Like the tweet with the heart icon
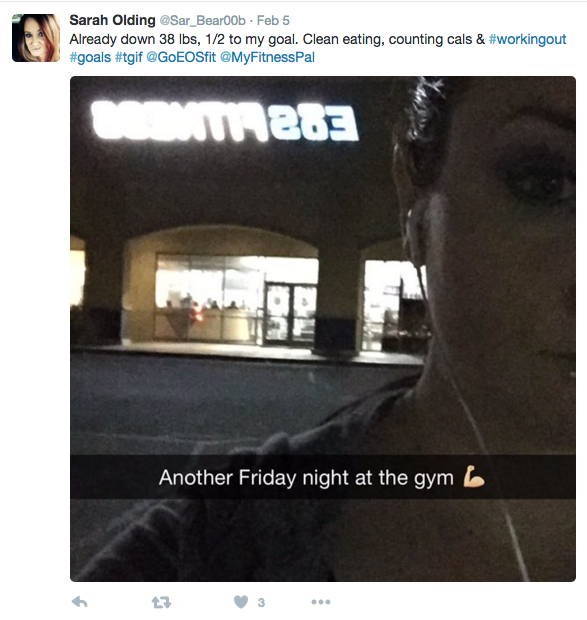587x620 pixels. pos(241,602)
